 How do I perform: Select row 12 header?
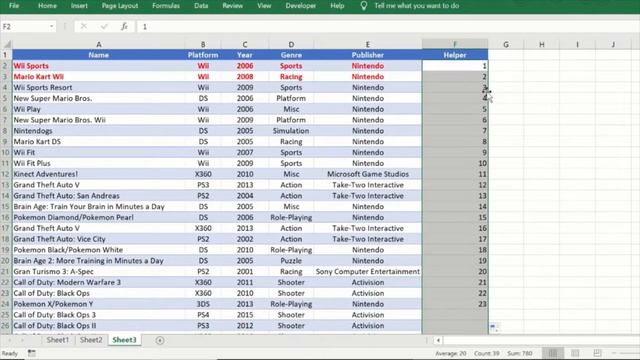pyautogui.click(x=6, y=174)
